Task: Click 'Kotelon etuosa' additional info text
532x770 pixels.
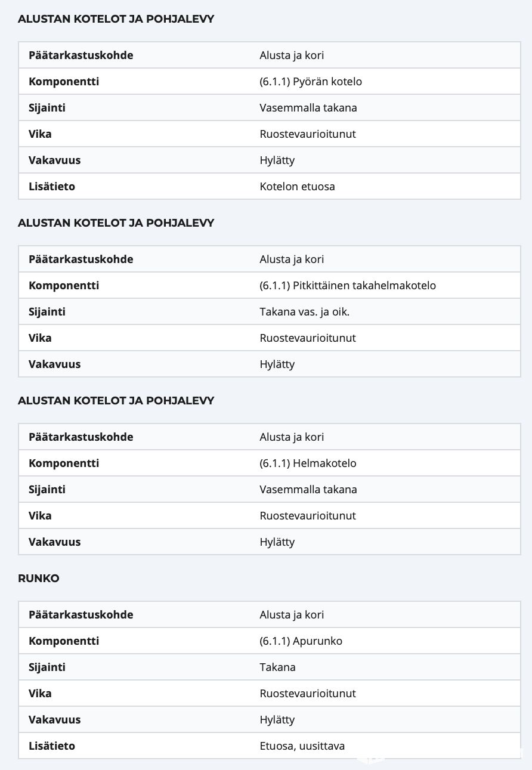Action: pyautogui.click(x=297, y=187)
